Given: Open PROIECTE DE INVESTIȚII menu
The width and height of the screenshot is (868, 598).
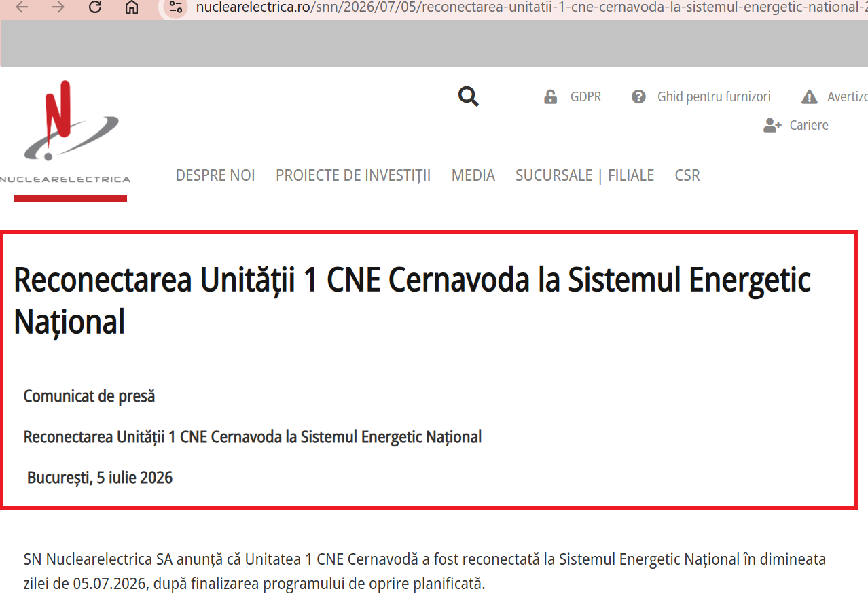Looking at the screenshot, I should 353,175.
